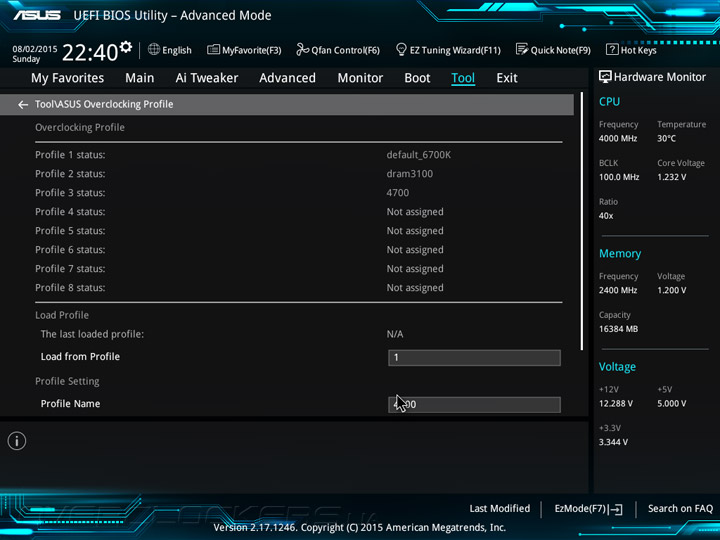Screen dimensions: 720x540
Task: Open Qfan Control(F6) label
Action: [x=345, y=50]
